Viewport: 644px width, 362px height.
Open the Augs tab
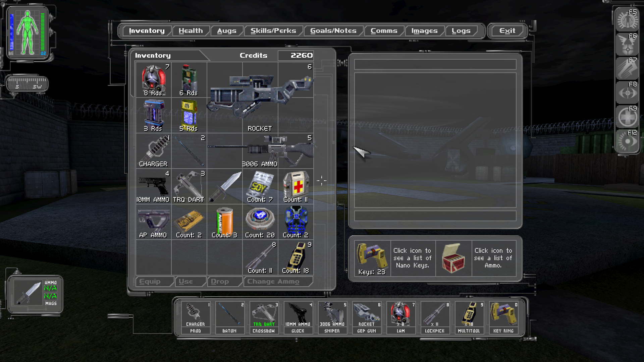(x=227, y=31)
